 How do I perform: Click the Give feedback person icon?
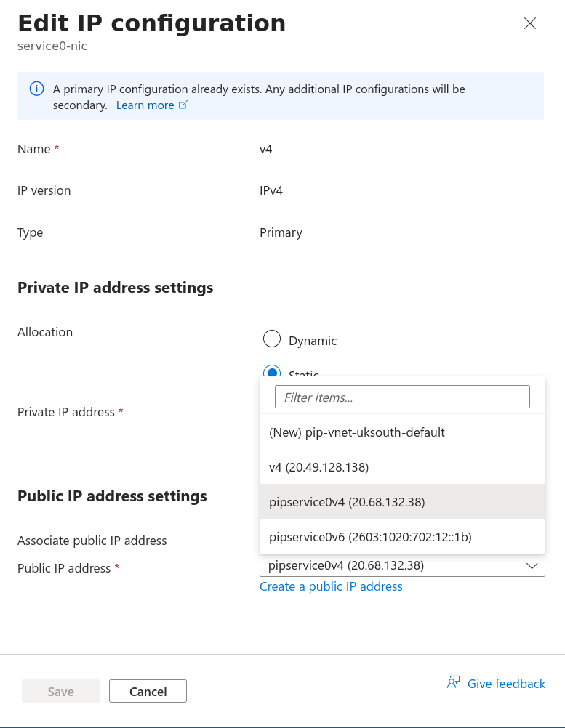454,683
